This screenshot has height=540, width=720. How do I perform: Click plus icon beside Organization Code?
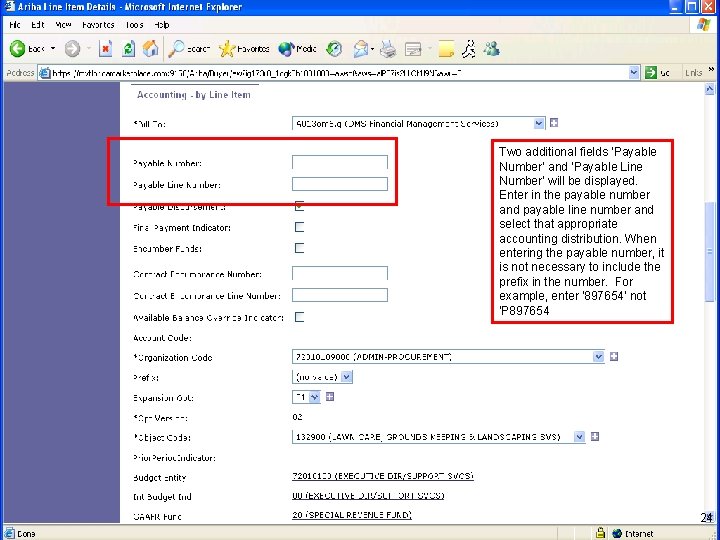coord(614,356)
